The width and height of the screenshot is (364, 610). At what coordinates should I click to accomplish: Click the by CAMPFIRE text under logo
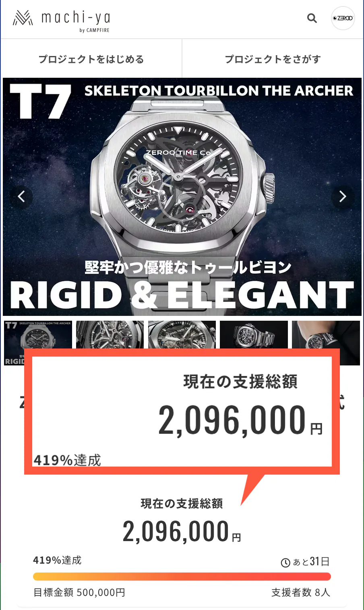(x=94, y=30)
